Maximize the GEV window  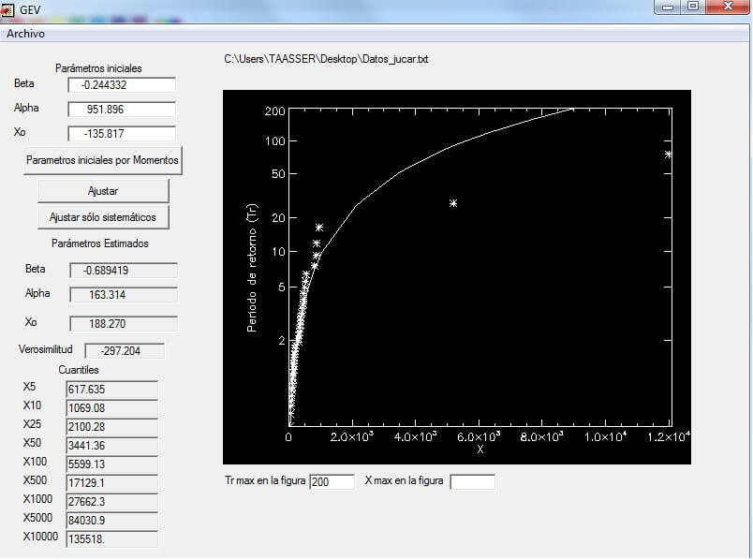(693, 7)
